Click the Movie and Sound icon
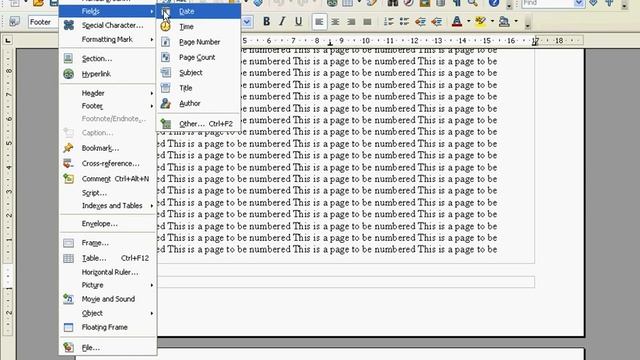This screenshot has width=640, height=360. pyautogui.click(x=69, y=299)
